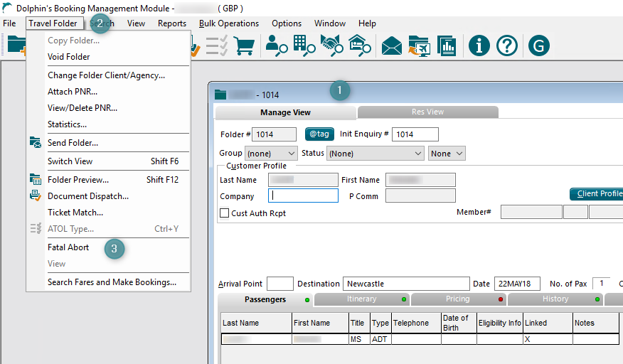
Task: Choose the Folder Preview menu entry
Action: (x=108, y=180)
